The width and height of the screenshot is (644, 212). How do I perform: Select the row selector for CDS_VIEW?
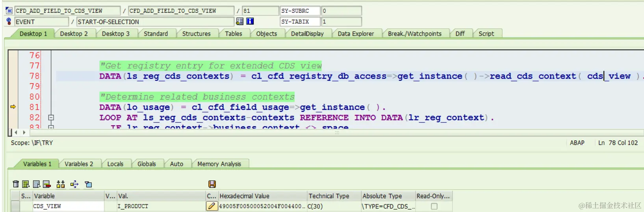pyautogui.click(x=15, y=206)
